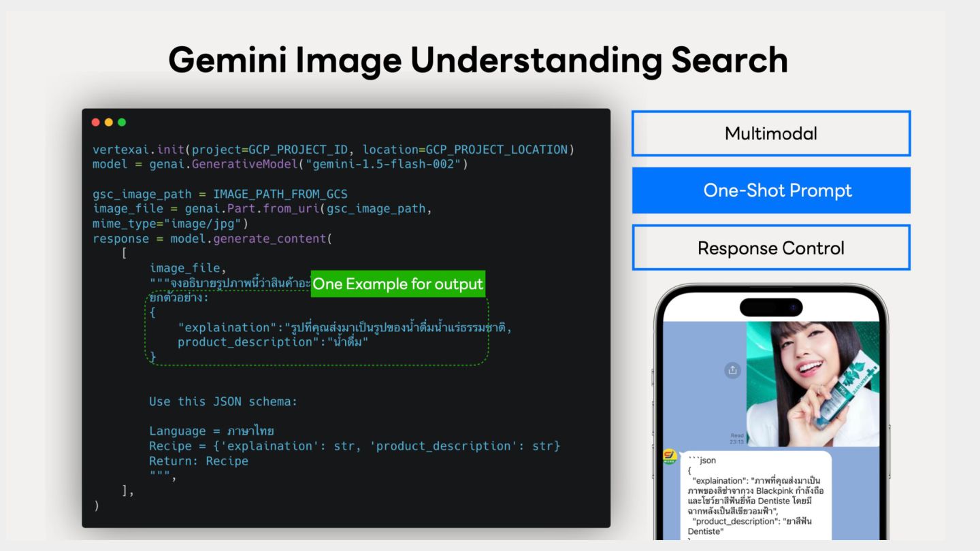The height and width of the screenshot is (551, 980).
Task: Click the green "One Example for output" label
Action: point(398,284)
